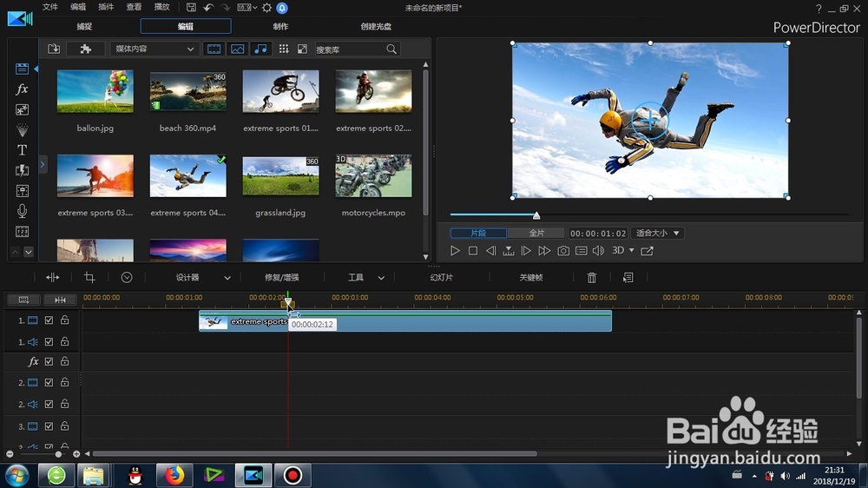Screen dimensions: 868x488
Task: Lock video track 2
Action: tap(65, 382)
